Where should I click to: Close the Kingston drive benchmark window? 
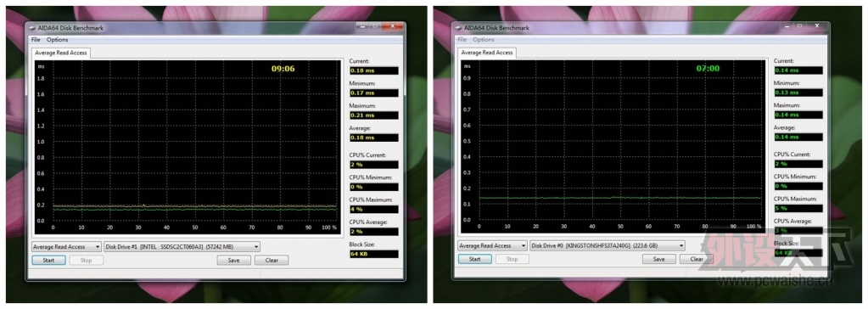(x=818, y=26)
